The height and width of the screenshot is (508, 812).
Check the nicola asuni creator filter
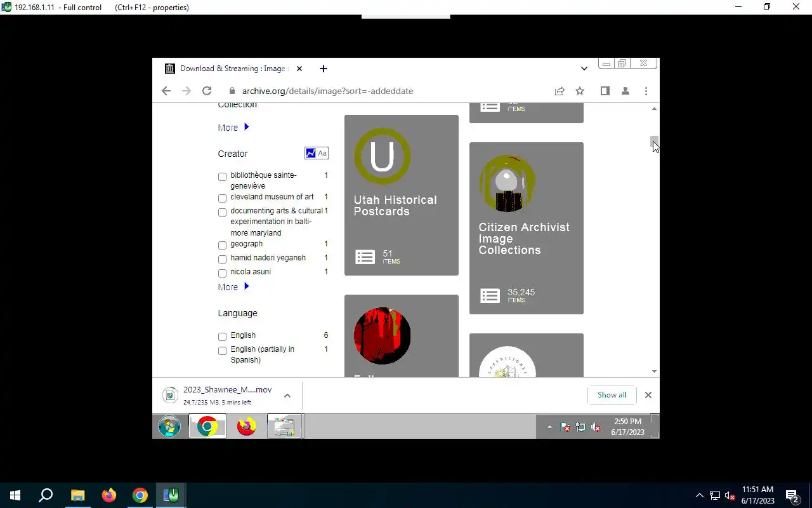point(222,273)
